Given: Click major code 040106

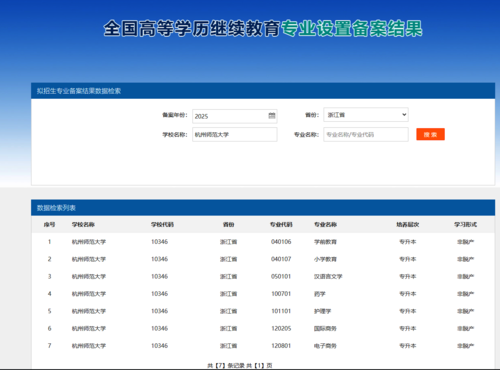Looking at the screenshot, I should point(281,242).
